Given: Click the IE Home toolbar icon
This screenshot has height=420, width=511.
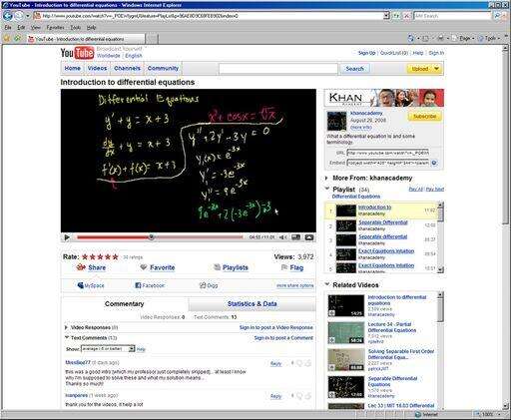Looking at the screenshot, I should pos(411,39).
